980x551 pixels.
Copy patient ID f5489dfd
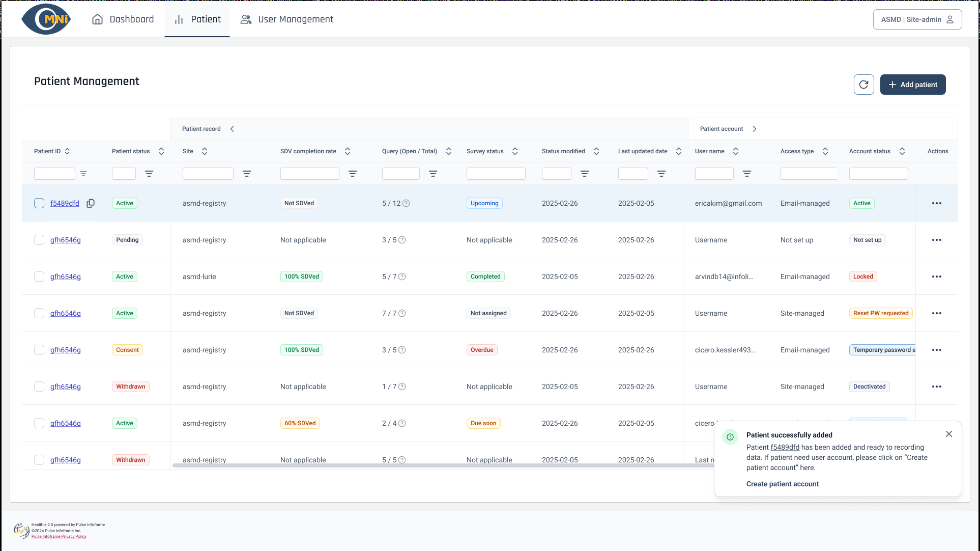(91, 203)
